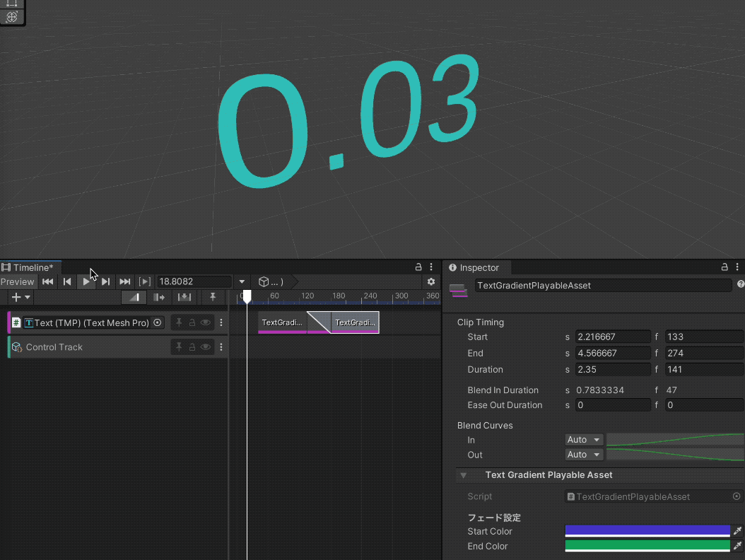Select the Inspector tab

click(x=474, y=268)
